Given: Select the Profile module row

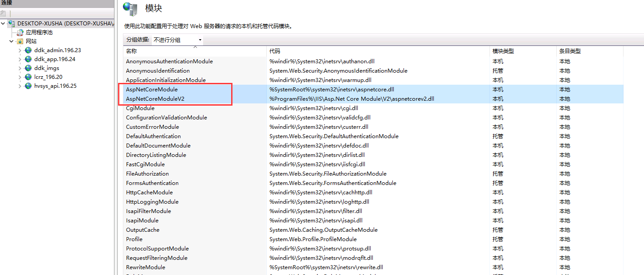Looking at the screenshot, I should tap(373, 239).
